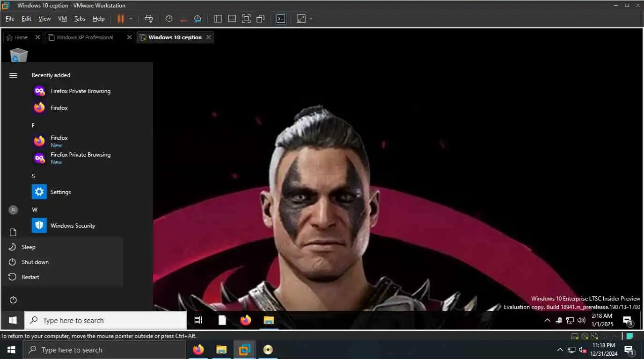Click the stretch guest display icon

click(301, 19)
